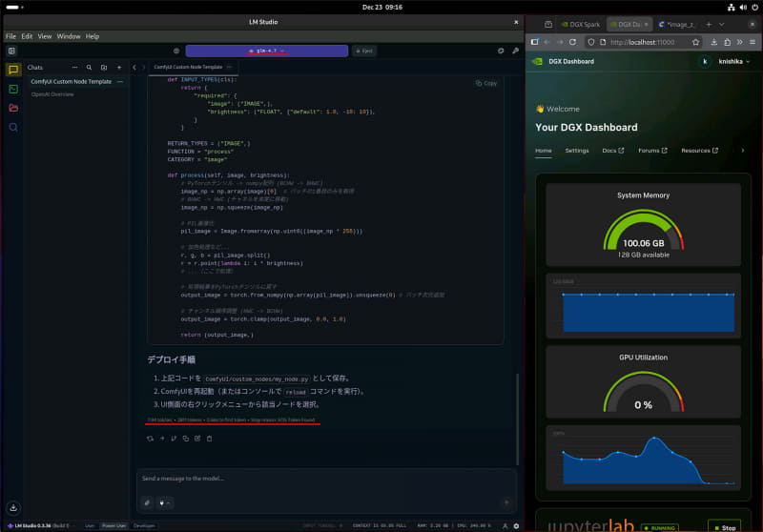Open the Window menu in LM Studio

68,36
